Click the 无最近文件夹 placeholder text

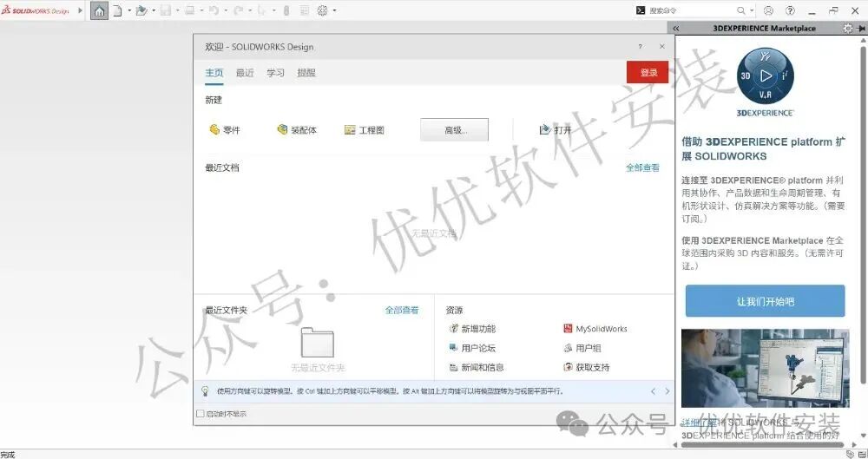pos(318,367)
